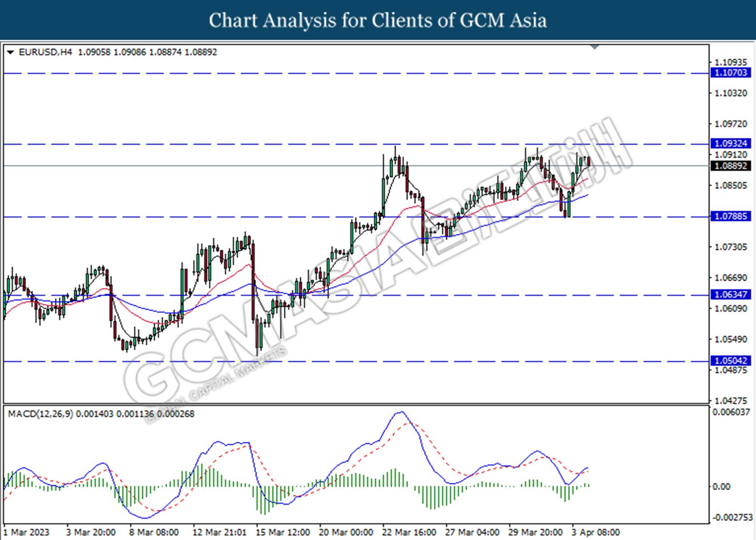Click the 3 Apr 08:00 time axis label
Screen dimensions: 756x540
[595, 532]
